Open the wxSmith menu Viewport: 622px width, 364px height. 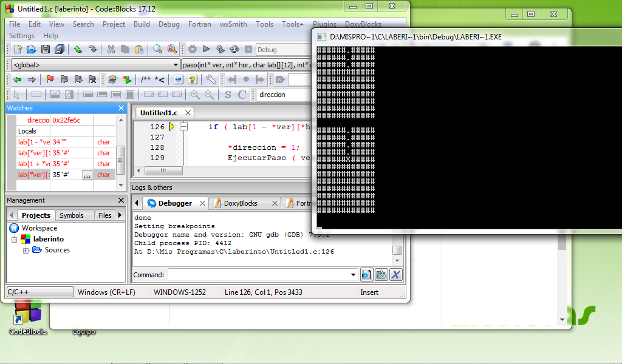click(233, 24)
